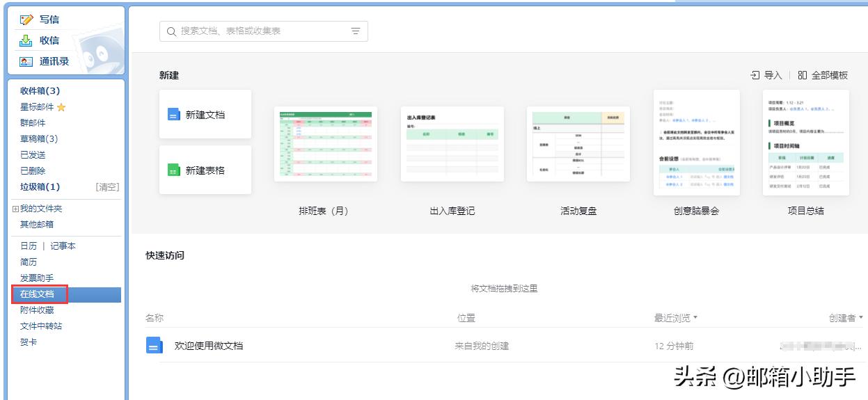
Task: Open the 欢迎使用微文档 file name
Action: pyautogui.click(x=209, y=346)
